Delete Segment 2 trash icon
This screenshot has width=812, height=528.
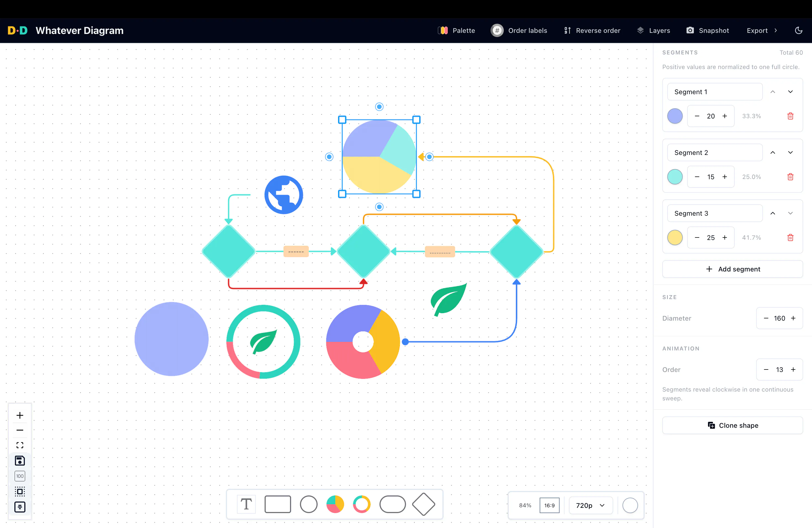tap(790, 177)
